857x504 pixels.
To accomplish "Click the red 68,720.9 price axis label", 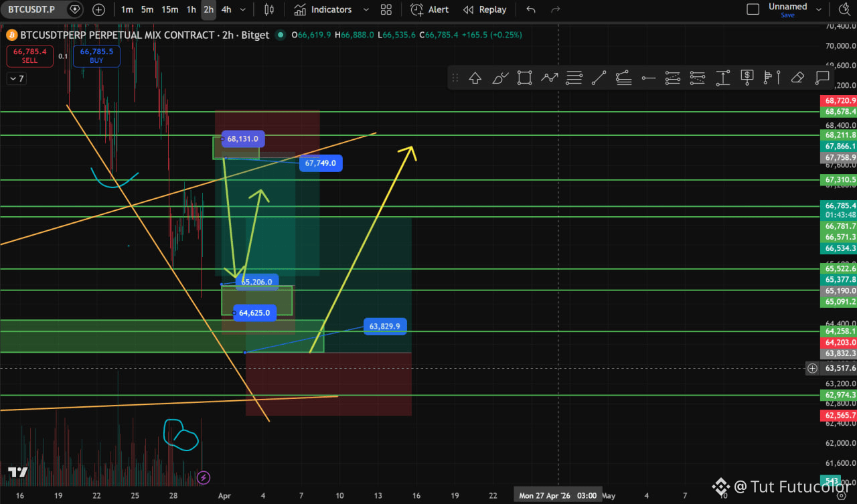I will click(838, 100).
